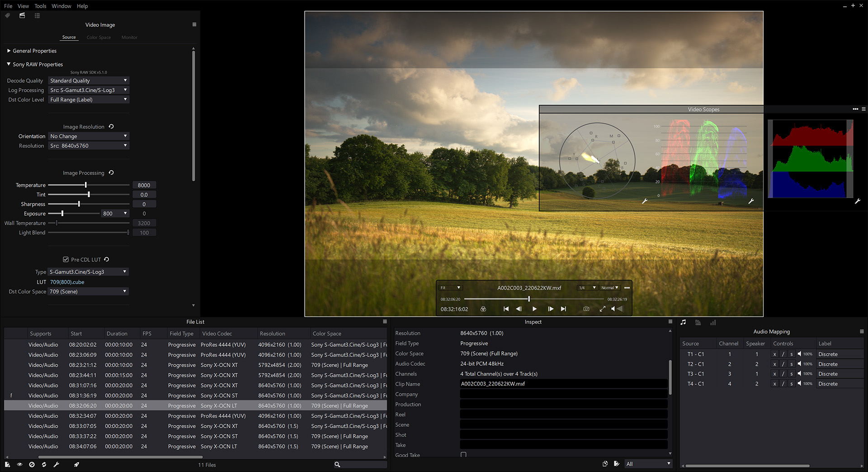The image size is (868, 472).
Task: Reset Image Processing with its reset icon
Action: 111,173
